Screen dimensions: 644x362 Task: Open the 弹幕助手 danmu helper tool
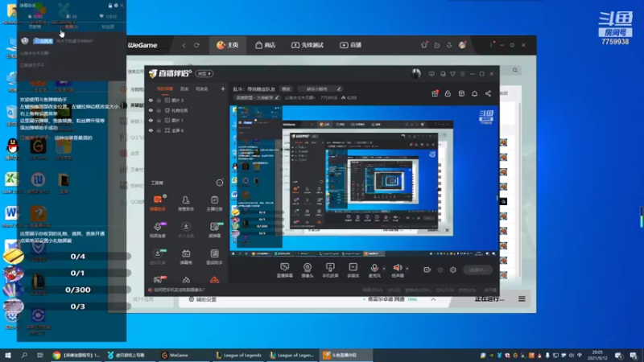[157, 204]
